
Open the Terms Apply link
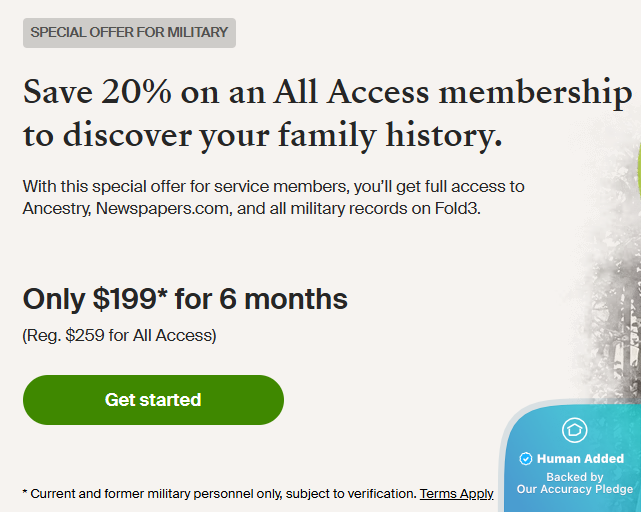(457, 493)
